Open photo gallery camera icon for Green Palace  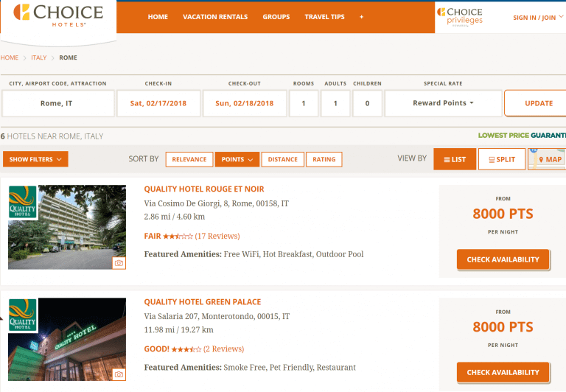pos(119,374)
